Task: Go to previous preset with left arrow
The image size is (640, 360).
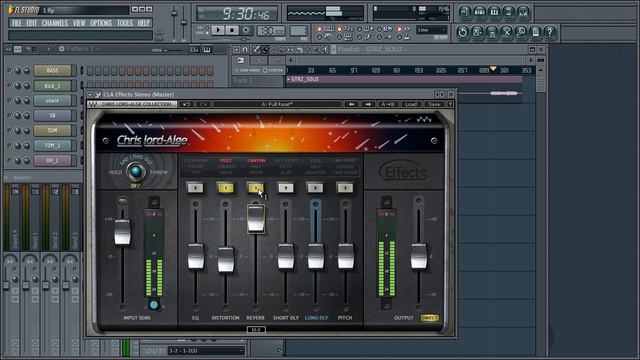Action: pyautogui.click(x=351, y=104)
